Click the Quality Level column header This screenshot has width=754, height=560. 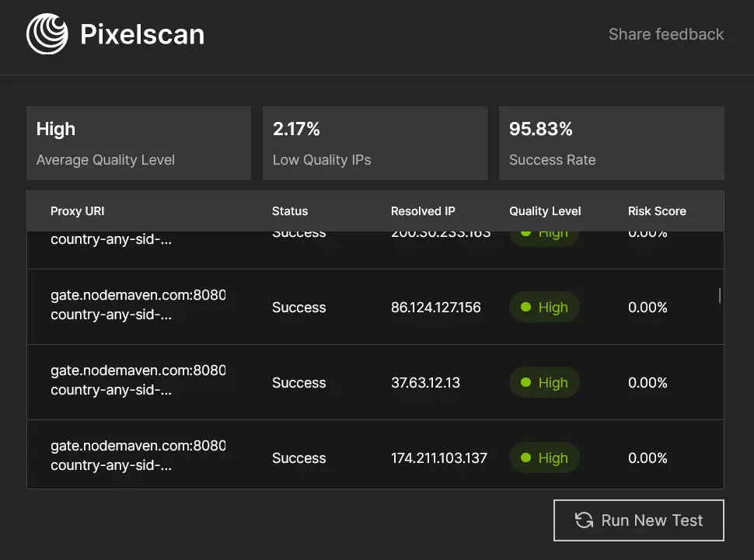point(545,211)
